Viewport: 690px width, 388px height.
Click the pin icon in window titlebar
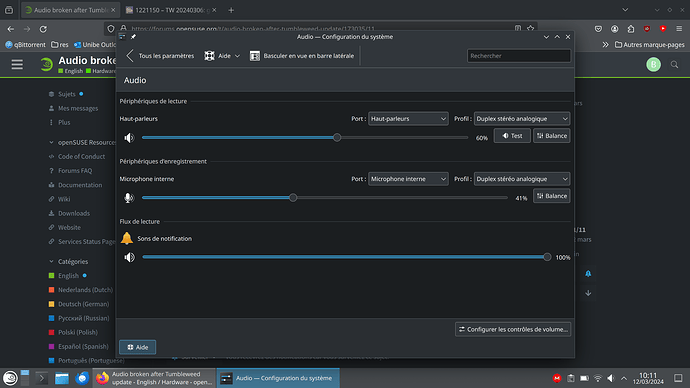[x=133, y=37]
